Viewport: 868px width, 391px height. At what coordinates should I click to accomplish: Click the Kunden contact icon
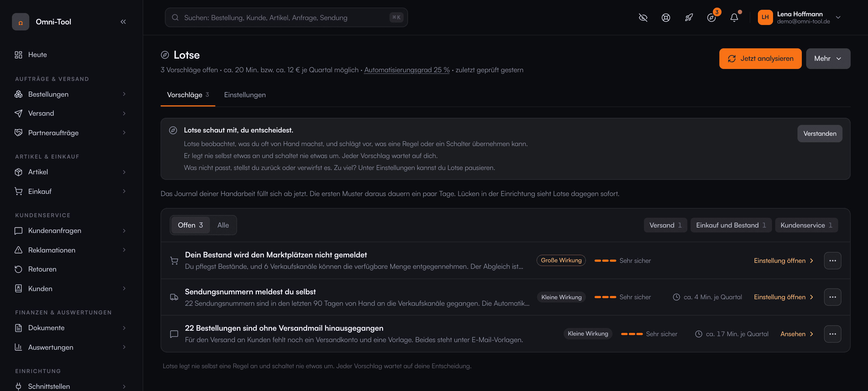(x=18, y=289)
